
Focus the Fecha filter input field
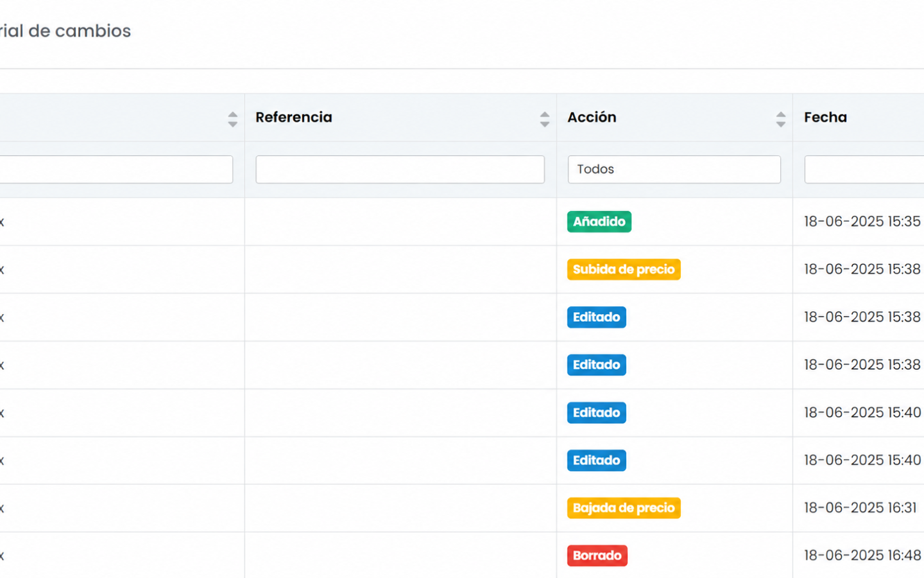point(864,170)
